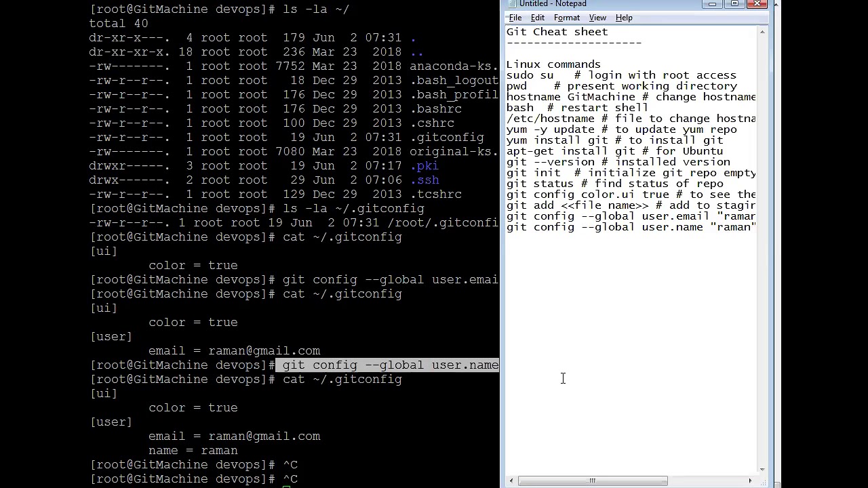Click the 'bash # restart shell' line
This screenshot has width=868, height=488.
[x=577, y=108]
